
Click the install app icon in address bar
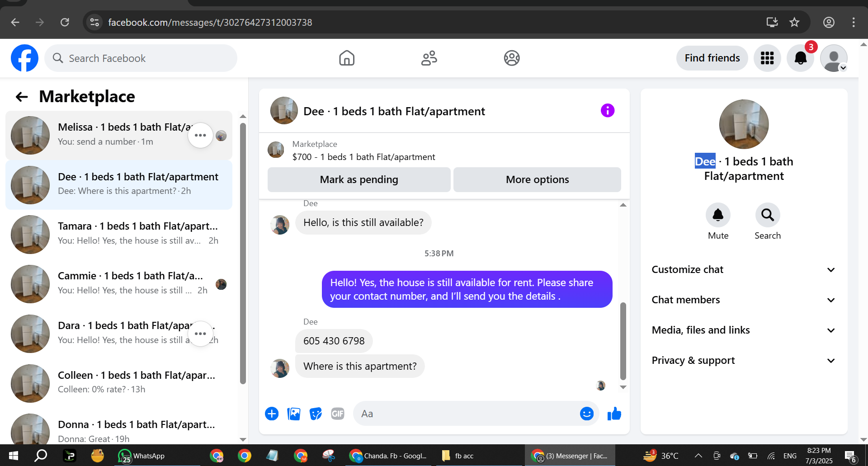(x=772, y=22)
